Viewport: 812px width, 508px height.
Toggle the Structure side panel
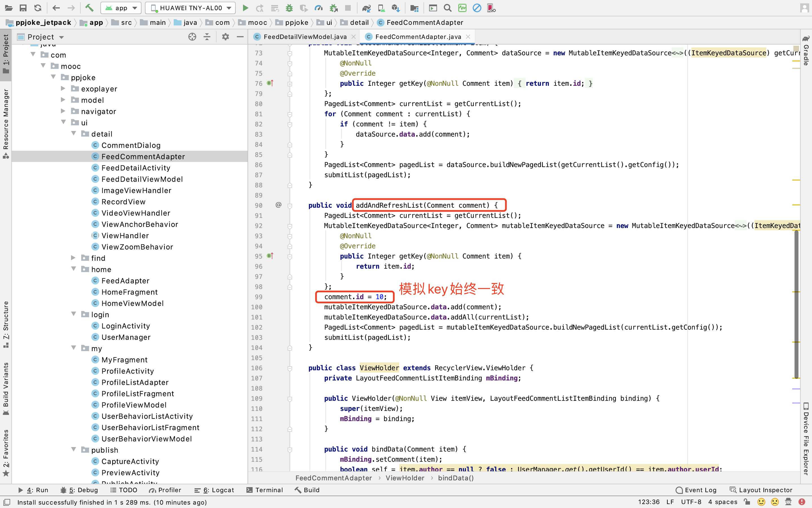pos(6,325)
